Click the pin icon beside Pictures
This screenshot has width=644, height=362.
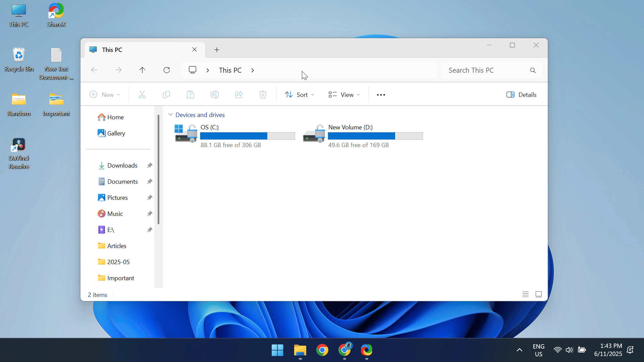[x=150, y=198]
